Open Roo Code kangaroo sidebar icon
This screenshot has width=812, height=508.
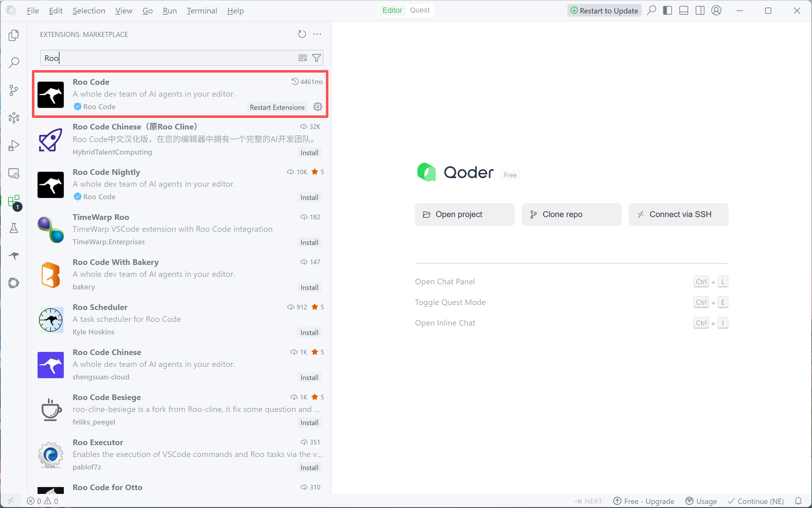pos(13,256)
